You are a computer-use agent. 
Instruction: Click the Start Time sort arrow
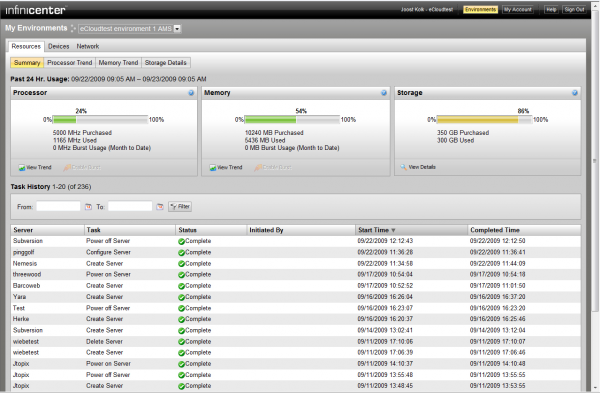coord(393,230)
